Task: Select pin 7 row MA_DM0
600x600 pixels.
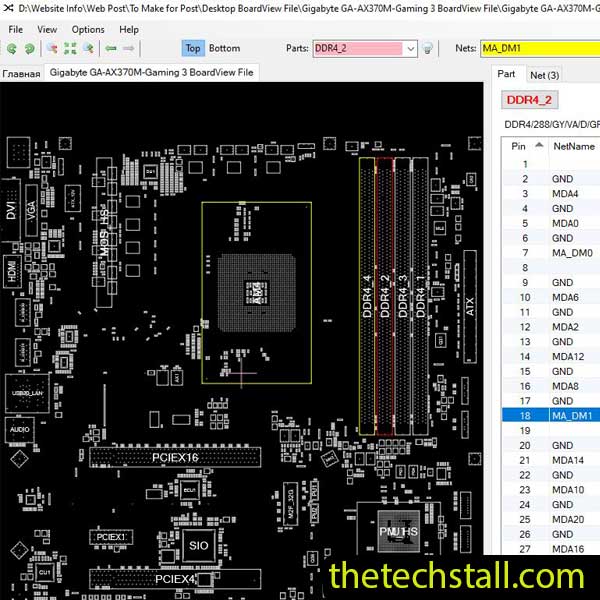Action: pyautogui.click(x=551, y=253)
